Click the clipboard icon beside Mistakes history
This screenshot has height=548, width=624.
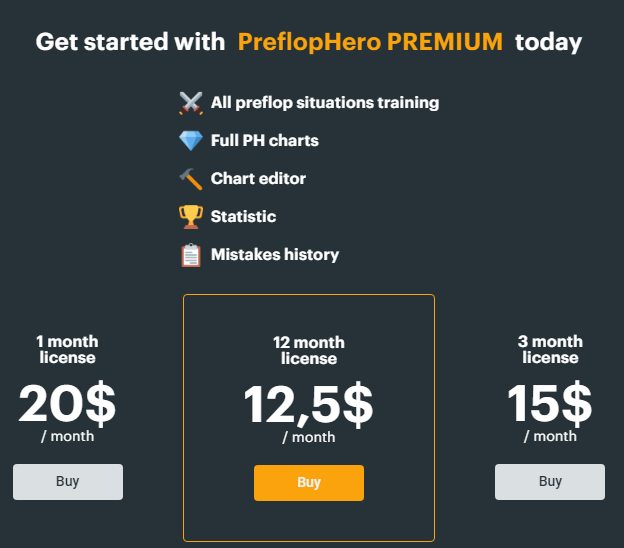click(x=191, y=255)
